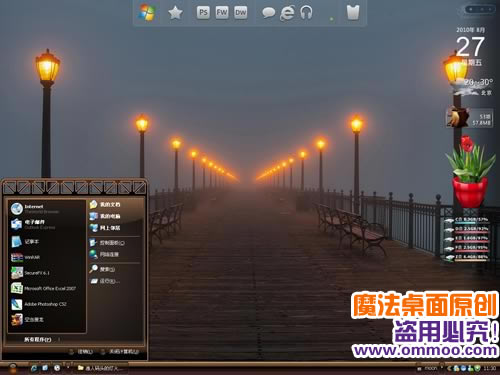
Task: Open the chat bubble icon in the dock
Action: point(268,13)
